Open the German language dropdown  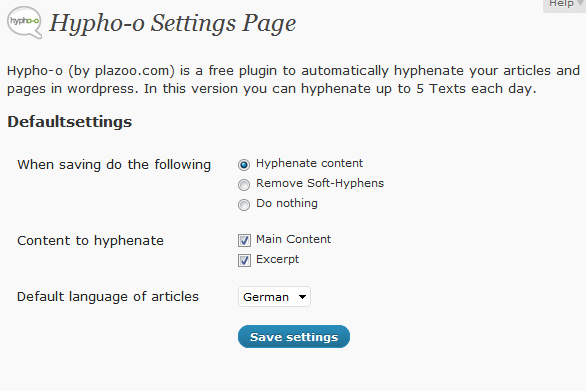click(274, 297)
